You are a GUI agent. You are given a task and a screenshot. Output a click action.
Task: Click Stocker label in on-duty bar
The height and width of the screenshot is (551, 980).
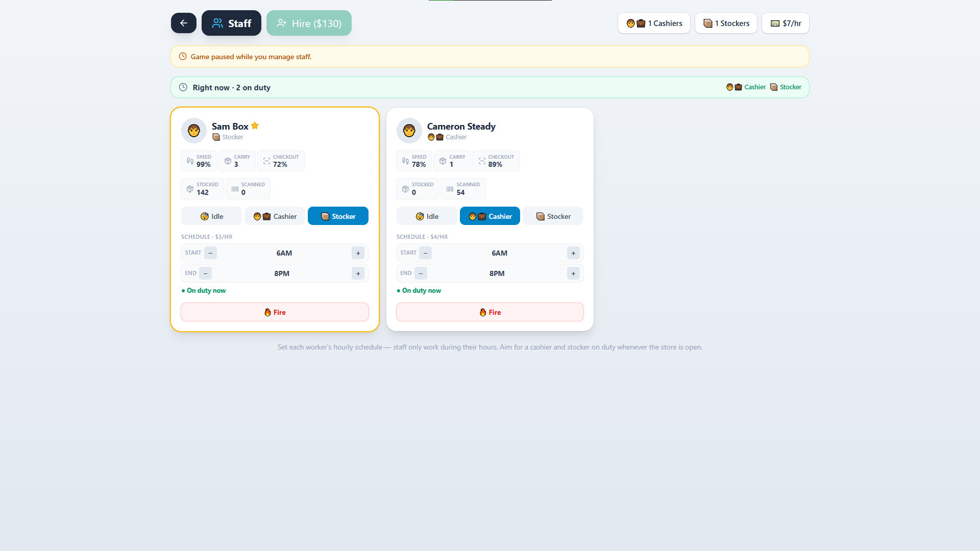coord(786,87)
